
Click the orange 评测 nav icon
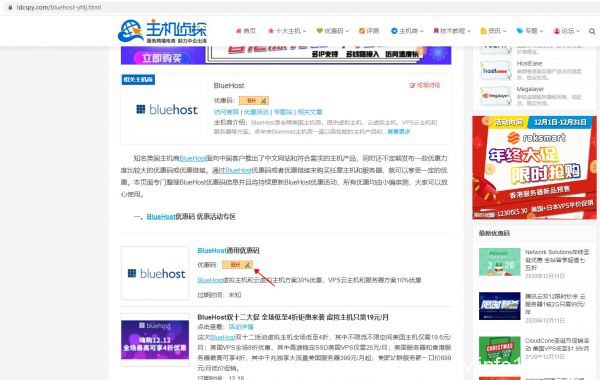tap(362, 31)
